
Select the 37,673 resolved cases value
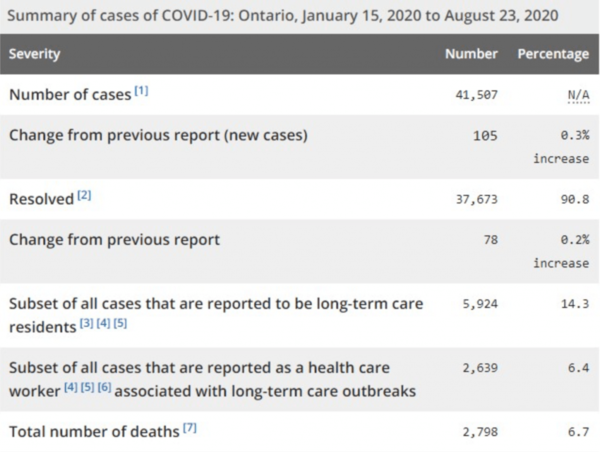point(475,200)
